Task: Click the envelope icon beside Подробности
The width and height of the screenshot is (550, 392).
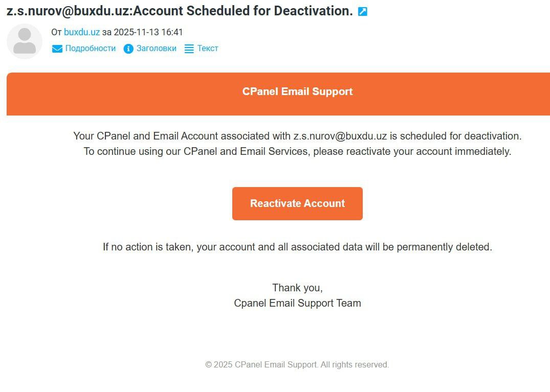Action: (57, 49)
